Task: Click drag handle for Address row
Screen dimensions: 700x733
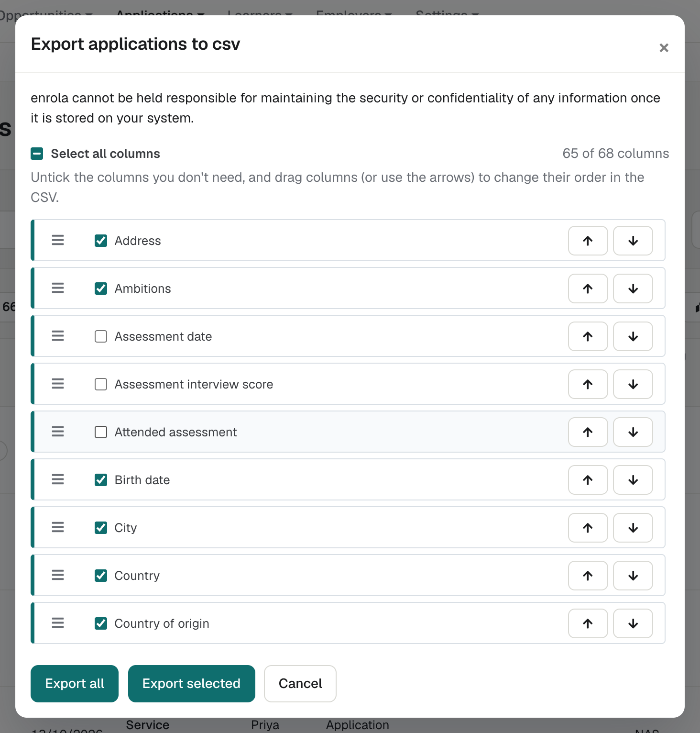Action: (x=58, y=240)
